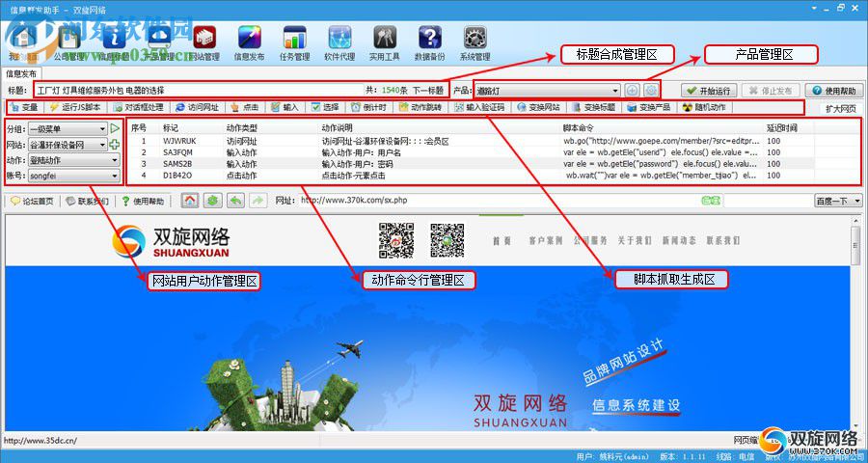Screen dimensions: 868x463
Task: Click top-right 使用帮助 button
Action: coord(834,91)
